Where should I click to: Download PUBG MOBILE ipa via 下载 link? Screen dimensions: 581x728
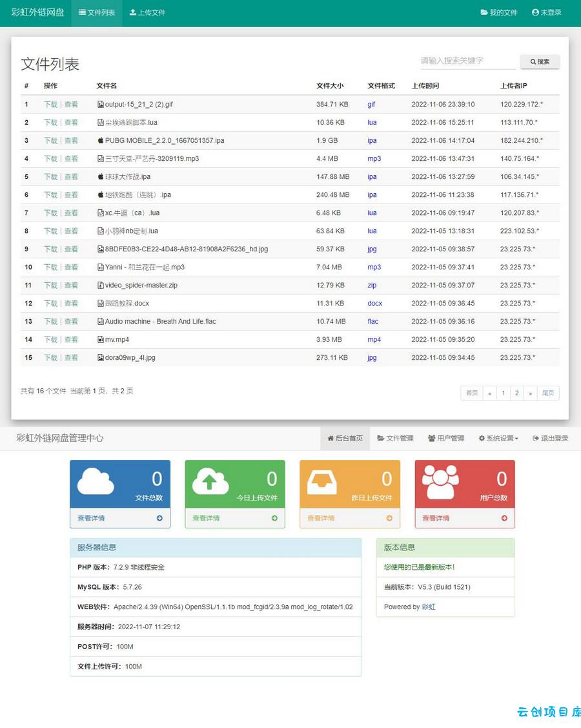(50, 140)
